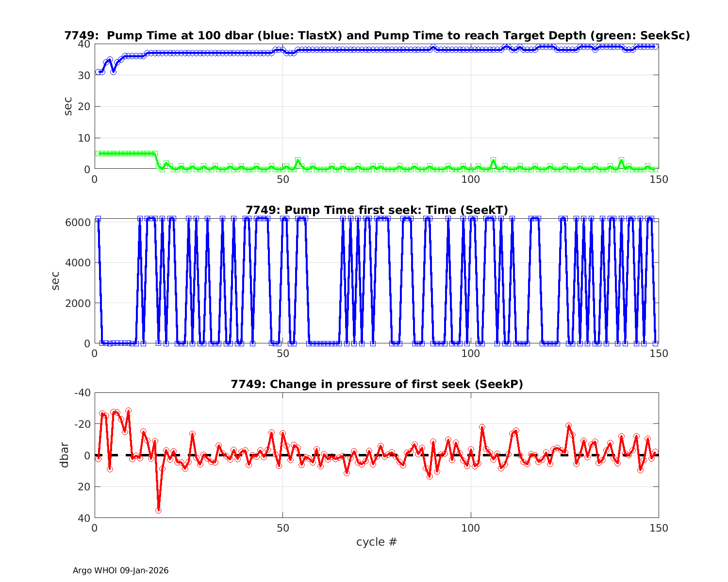The image size is (728, 582).
Task: Click the 'sec' y-axis label on top plot
Action: pos(68,106)
